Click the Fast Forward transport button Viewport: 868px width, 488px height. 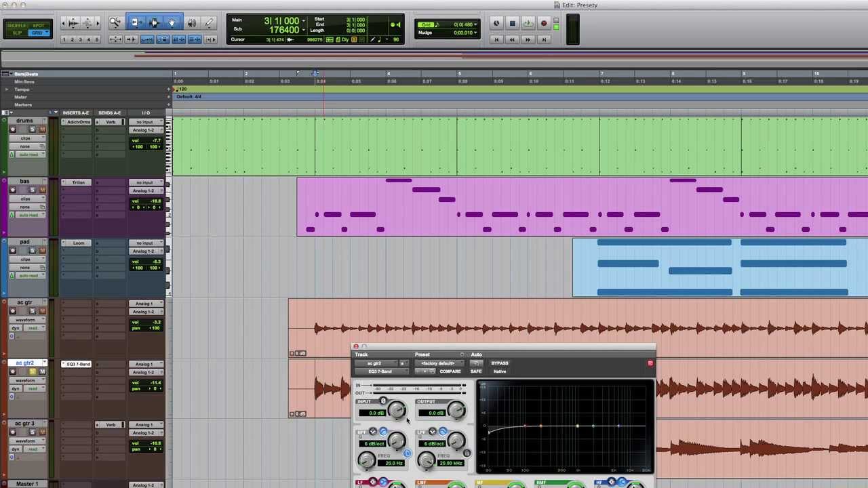point(528,39)
